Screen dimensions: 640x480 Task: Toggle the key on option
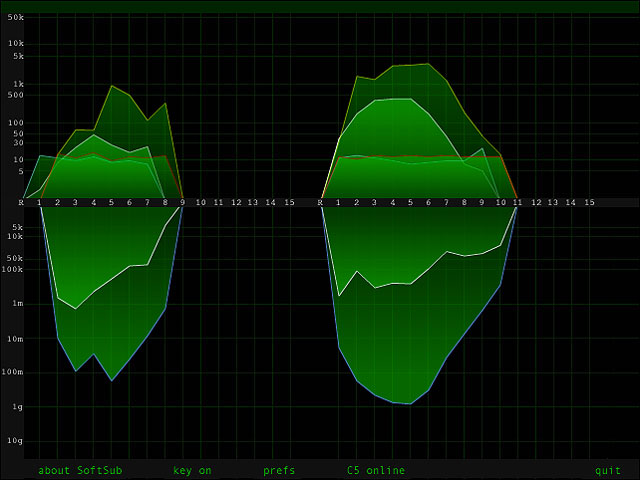(192, 470)
